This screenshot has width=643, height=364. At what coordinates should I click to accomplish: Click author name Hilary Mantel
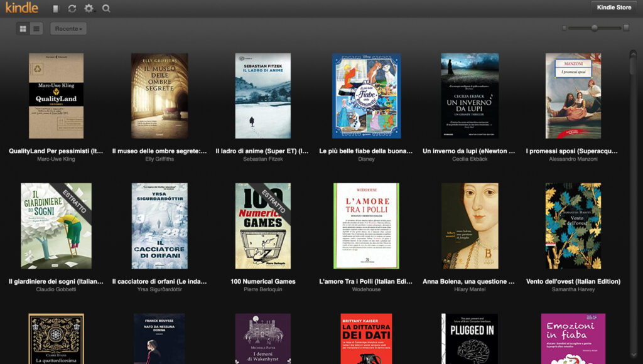(470, 289)
